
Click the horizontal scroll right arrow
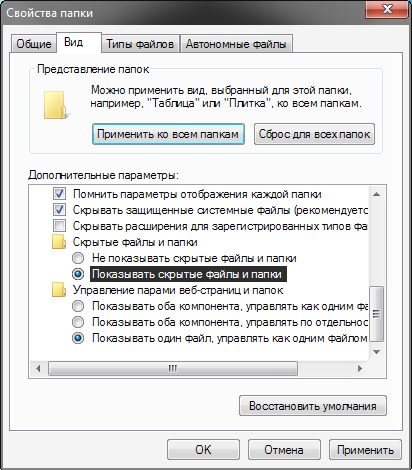pos(360,368)
